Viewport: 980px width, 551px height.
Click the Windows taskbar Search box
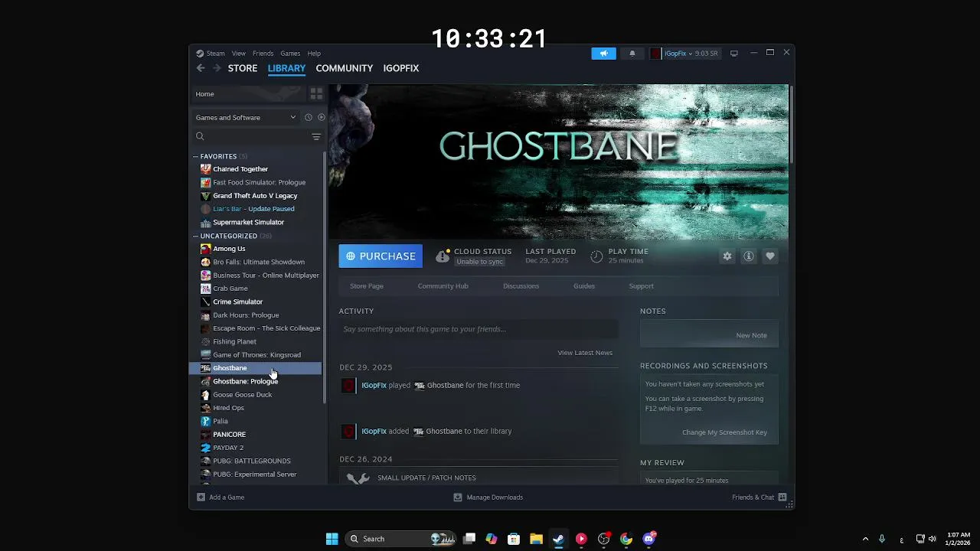coord(400,539)
